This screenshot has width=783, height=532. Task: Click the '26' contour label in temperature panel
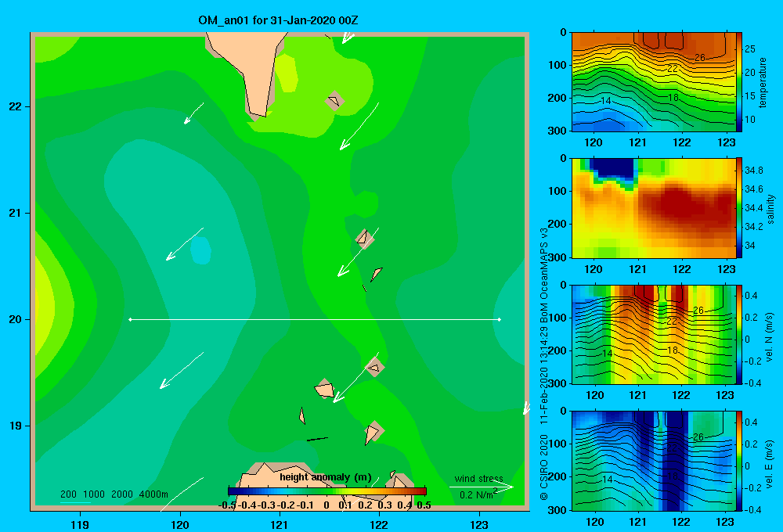(699, 57)
